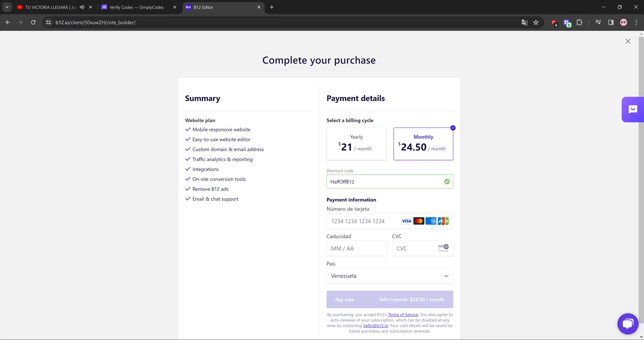Click the struck-through '$49 / month' price
This screenshot has height=340, width=644.
(393, 300)
